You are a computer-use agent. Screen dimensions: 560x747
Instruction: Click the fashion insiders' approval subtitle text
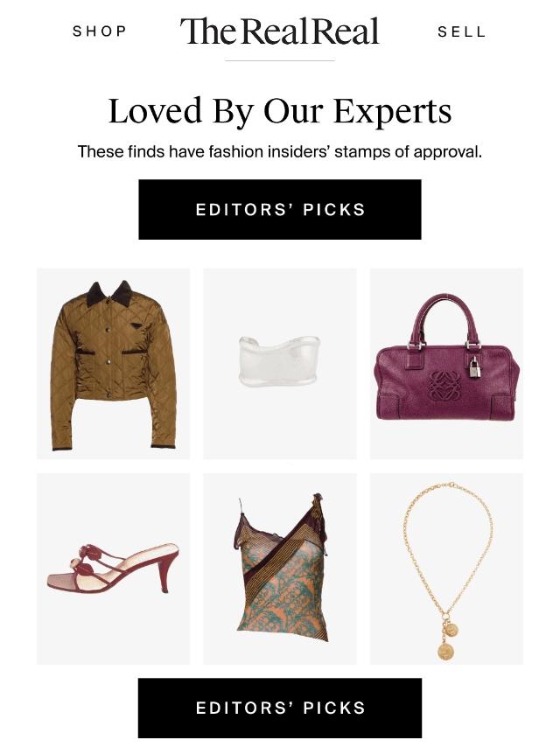tap(280, 152)
